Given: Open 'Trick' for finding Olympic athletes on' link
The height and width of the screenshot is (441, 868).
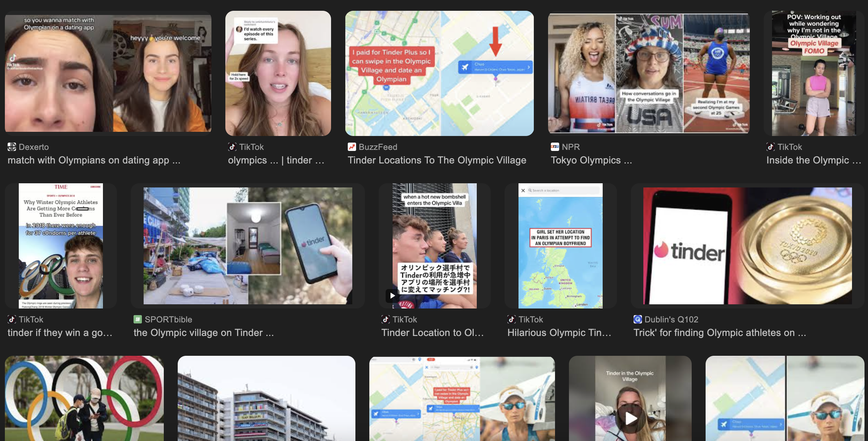Looking at the screenshot, I should tap(719, 333).
